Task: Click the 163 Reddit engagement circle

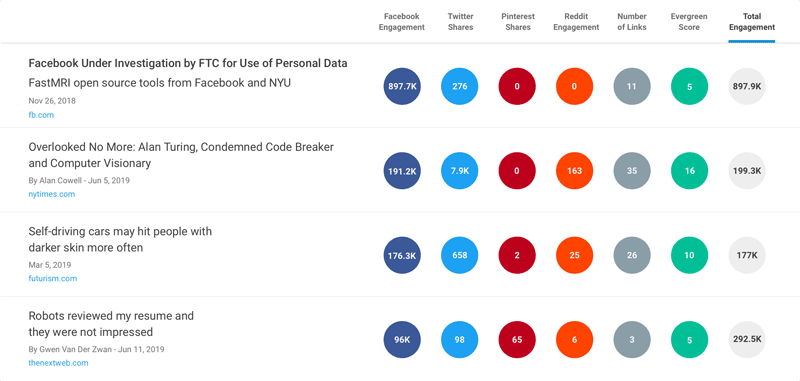Action: point(574,171)
